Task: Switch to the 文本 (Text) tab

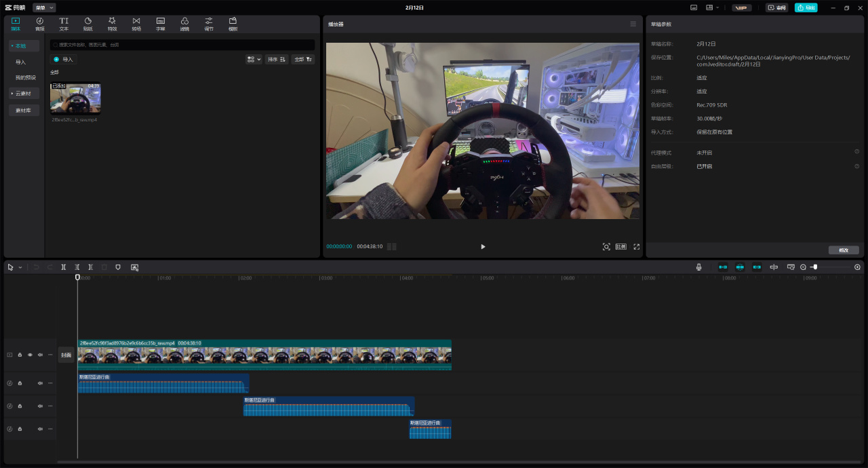Action: (64, 24)
